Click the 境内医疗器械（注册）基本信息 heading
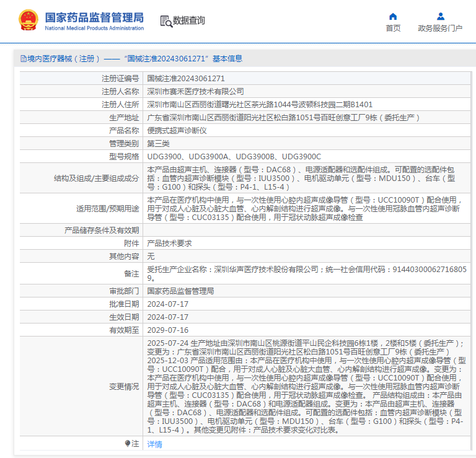This screenshot has height=458, width=476. (134, 59)
